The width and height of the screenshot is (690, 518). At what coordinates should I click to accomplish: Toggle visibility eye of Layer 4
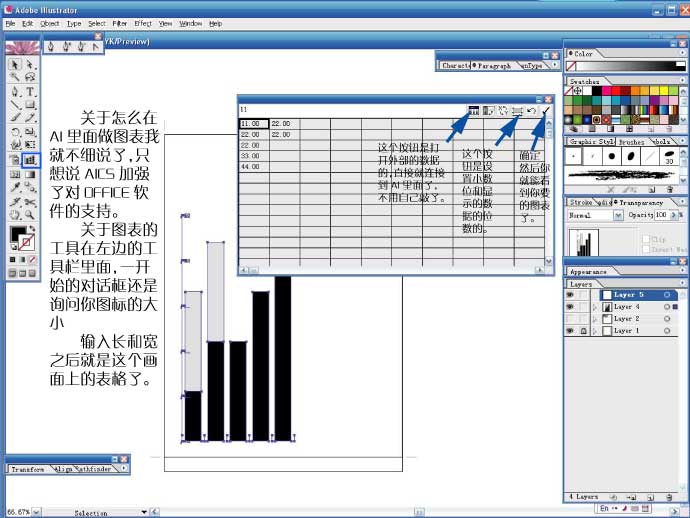(x=570, y=307)
